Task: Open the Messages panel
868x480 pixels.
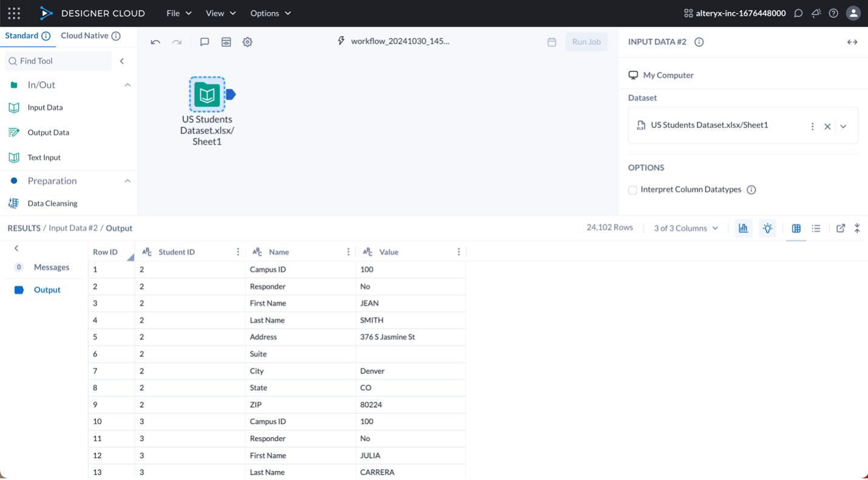Action: pos(52,267)
